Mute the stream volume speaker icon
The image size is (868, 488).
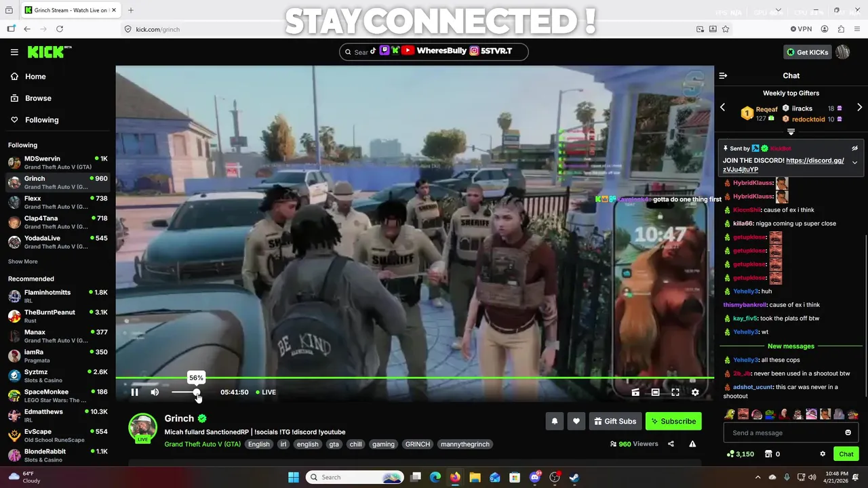point(155,392)
